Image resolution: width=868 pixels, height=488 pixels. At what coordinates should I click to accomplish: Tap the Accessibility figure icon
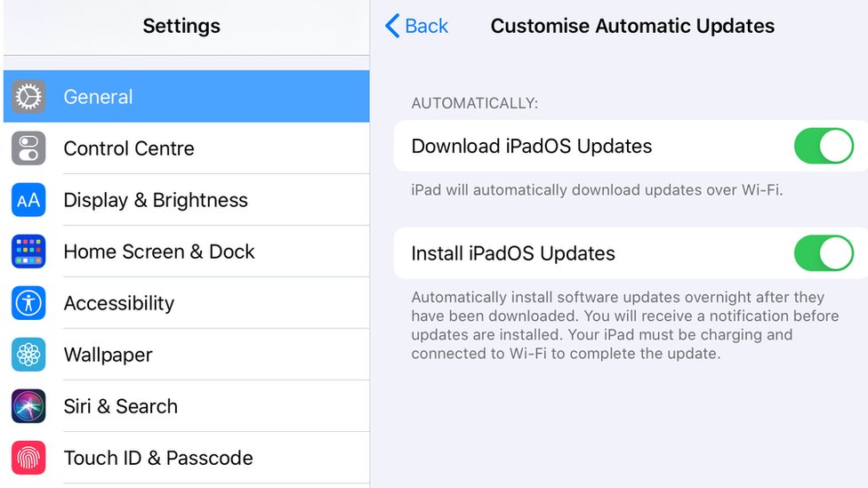tap(28, 303)
